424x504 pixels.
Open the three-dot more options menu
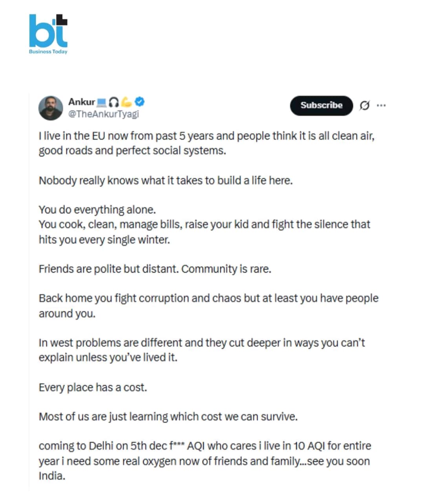coord(381,105)
